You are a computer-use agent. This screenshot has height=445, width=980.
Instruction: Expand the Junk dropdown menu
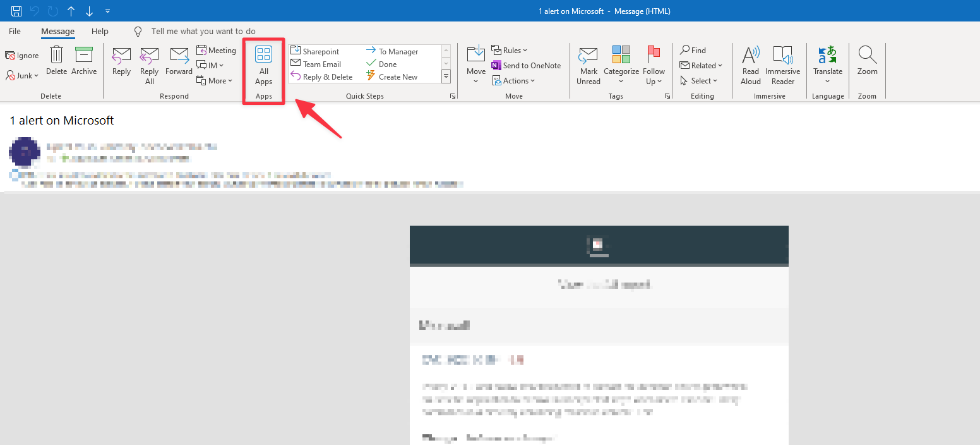click(x=23, y=76)
